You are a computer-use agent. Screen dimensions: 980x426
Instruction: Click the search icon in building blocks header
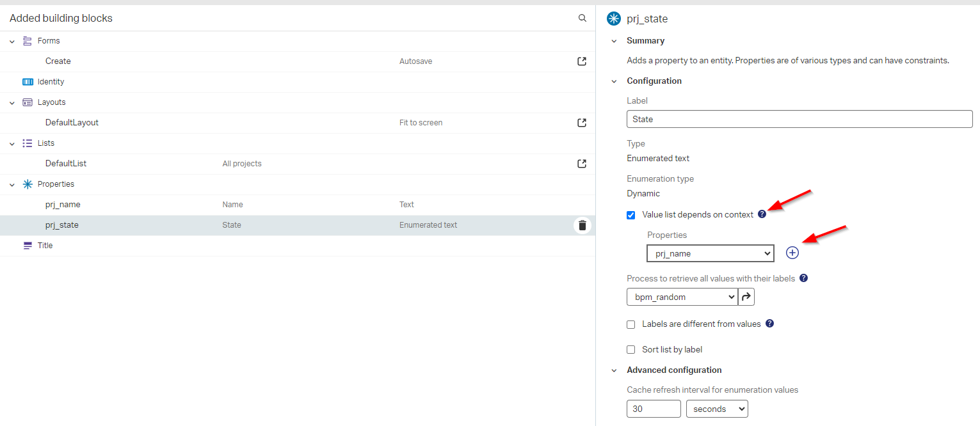point(582,19)
